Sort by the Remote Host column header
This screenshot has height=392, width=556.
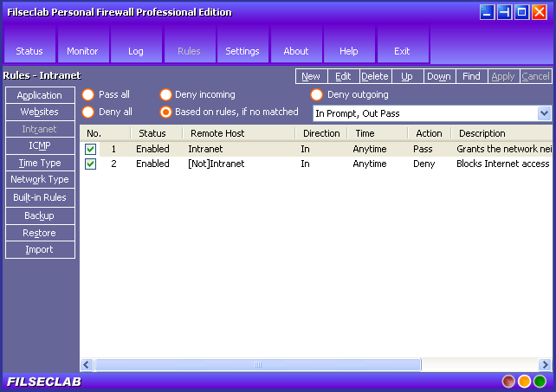217,133
